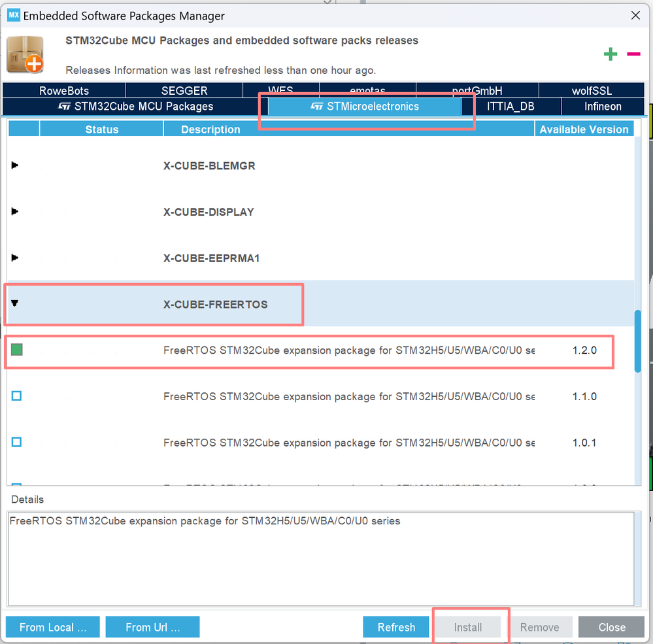653x644 pixels.
Task: Close the Embedded Software Packages Manager dialog
Action: pyautogui.click(x=635, y=16)
